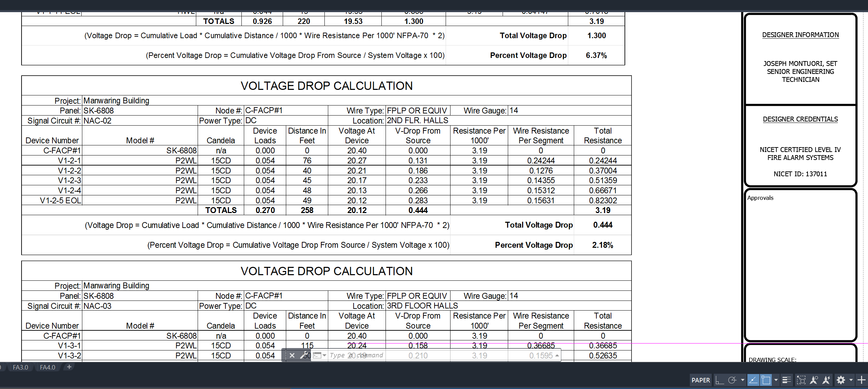The width and height of the screenshot is (868, 389).
Task: Click the plus icon in status bar
Action: click(x=861, y=380)
